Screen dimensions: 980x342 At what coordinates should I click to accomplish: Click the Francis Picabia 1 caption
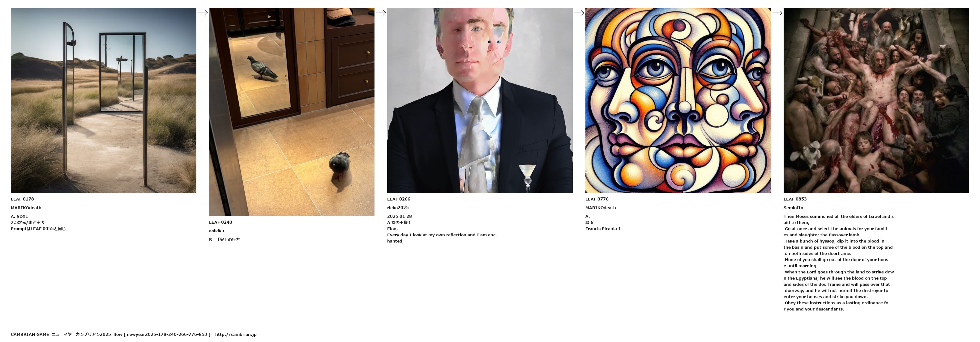coord(603,229)
